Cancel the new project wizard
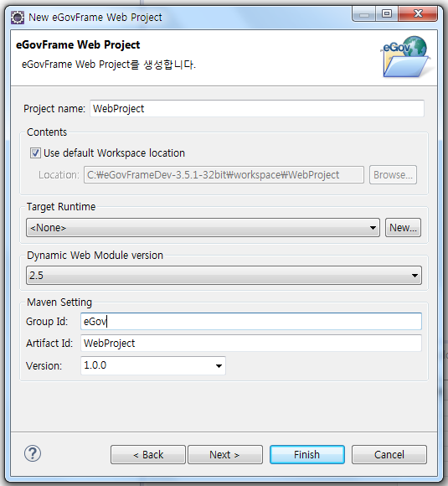 point(389,455)
